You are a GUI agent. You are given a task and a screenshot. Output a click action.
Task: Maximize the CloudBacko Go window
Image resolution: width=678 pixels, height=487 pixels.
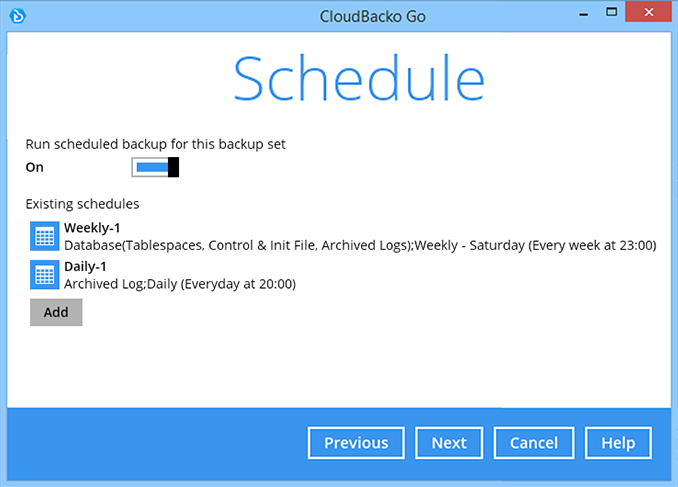[611, 12]
